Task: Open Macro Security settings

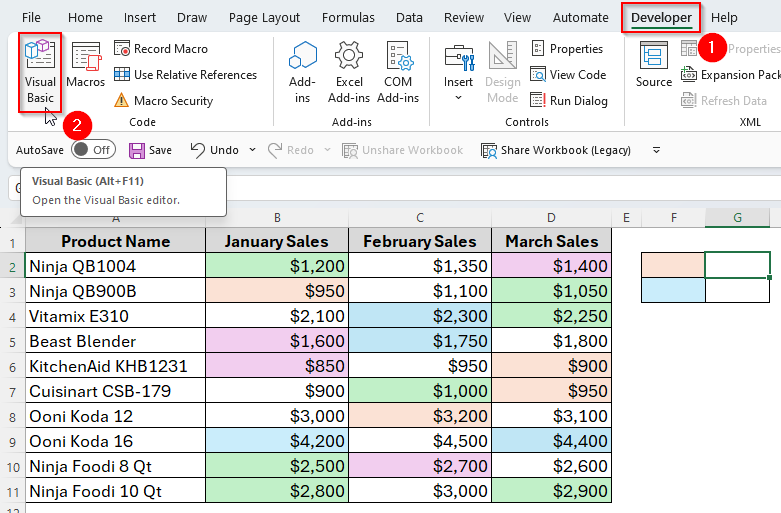Action: [163, 101]
